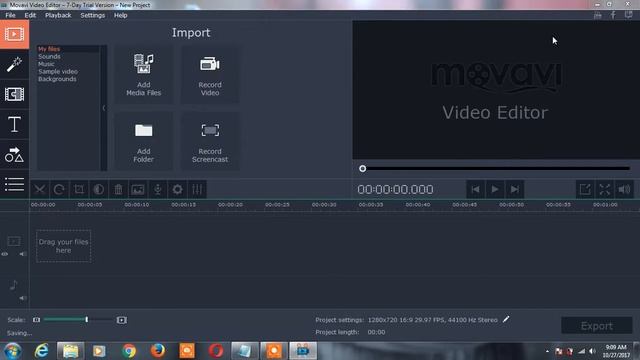Open the File menu
Screen dimensions: 640x360
click(x=10, y=15)
